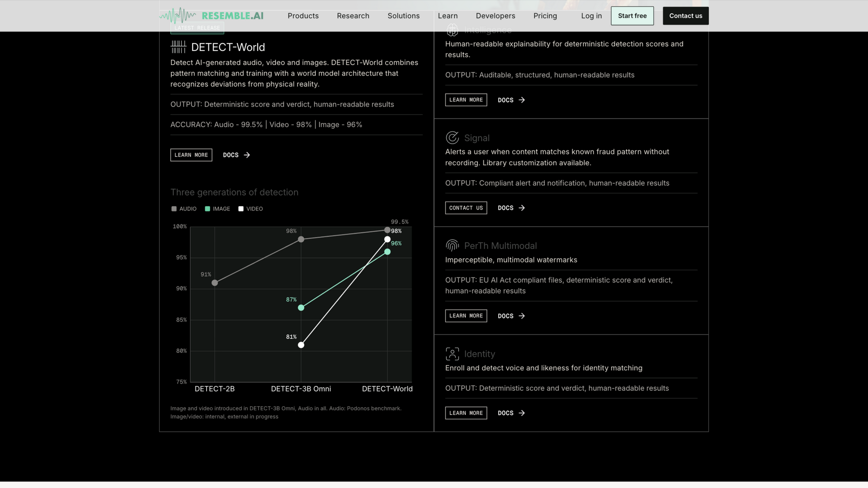Click the arrow beside PerTh Multimodal Docs

click(522, 316)
